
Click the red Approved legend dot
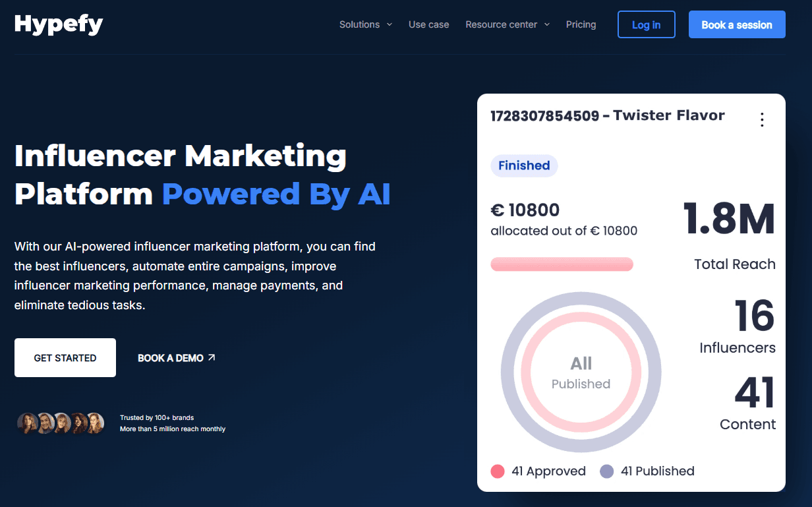[x=496, y=471]
